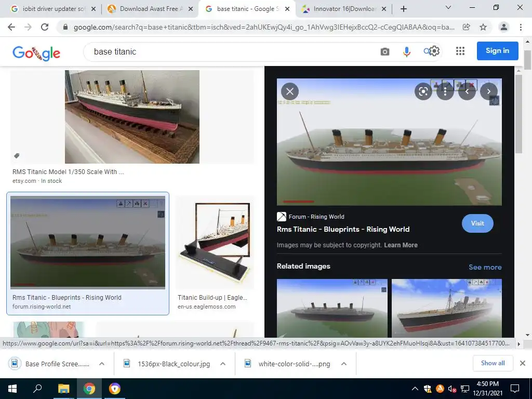The image size is (532, 399).
Task: Open the Windows Start menu
Action: (12, 389)
